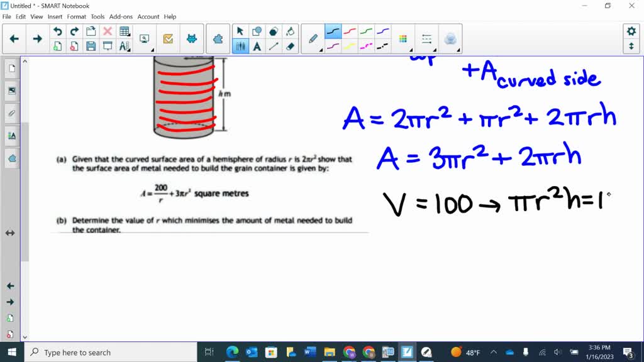This screenshot has width=644, height=362.
Task: Select the red pen style
Action: [x=350, y=31]
